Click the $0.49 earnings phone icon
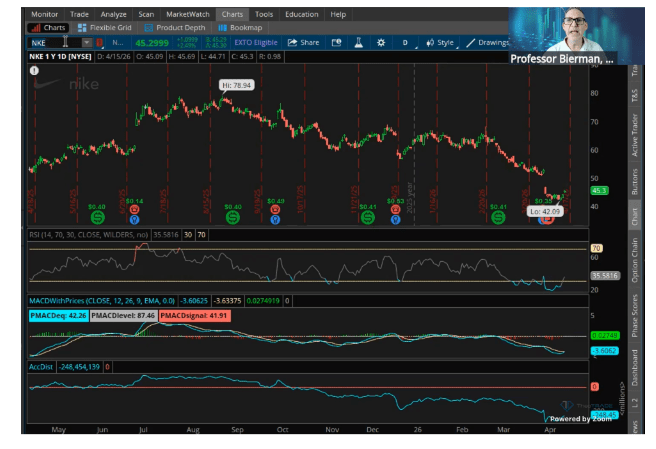 coord(275,209)
